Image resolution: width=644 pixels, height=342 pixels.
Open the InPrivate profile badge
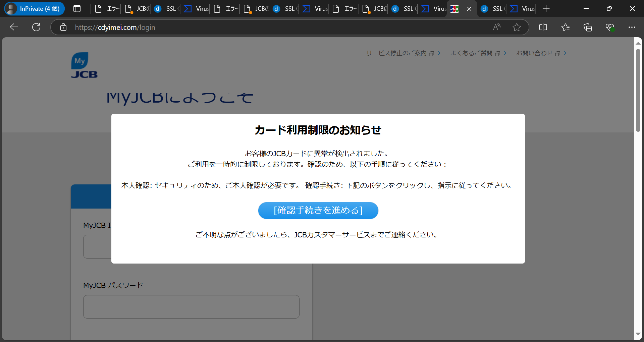[34, 9]
